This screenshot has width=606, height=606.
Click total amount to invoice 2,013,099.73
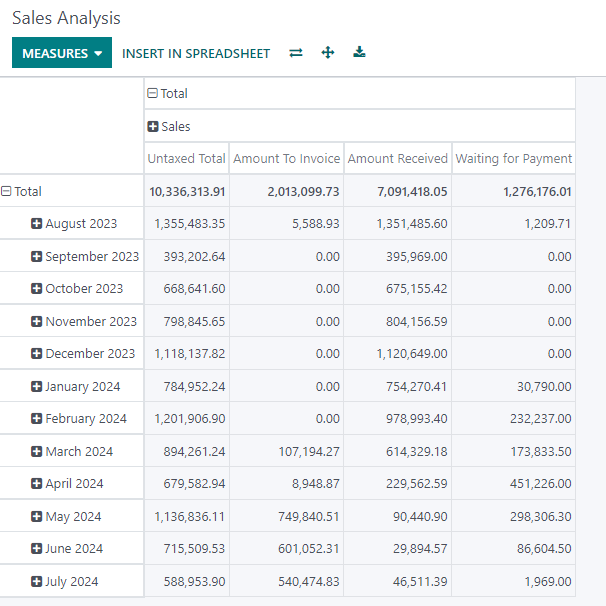[286, 191]
